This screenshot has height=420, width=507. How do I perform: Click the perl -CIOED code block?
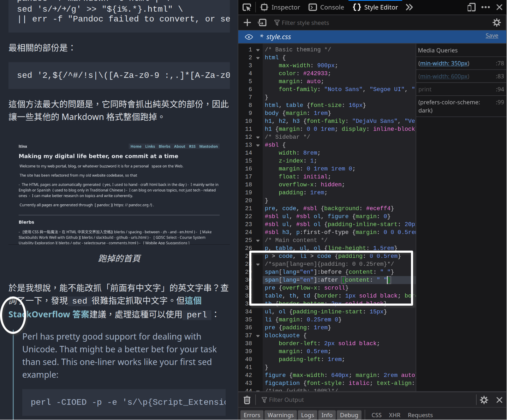[124, 402]
